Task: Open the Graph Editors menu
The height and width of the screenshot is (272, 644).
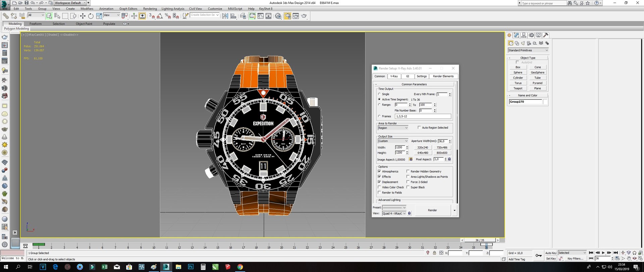Action: (x=128, y=9)
